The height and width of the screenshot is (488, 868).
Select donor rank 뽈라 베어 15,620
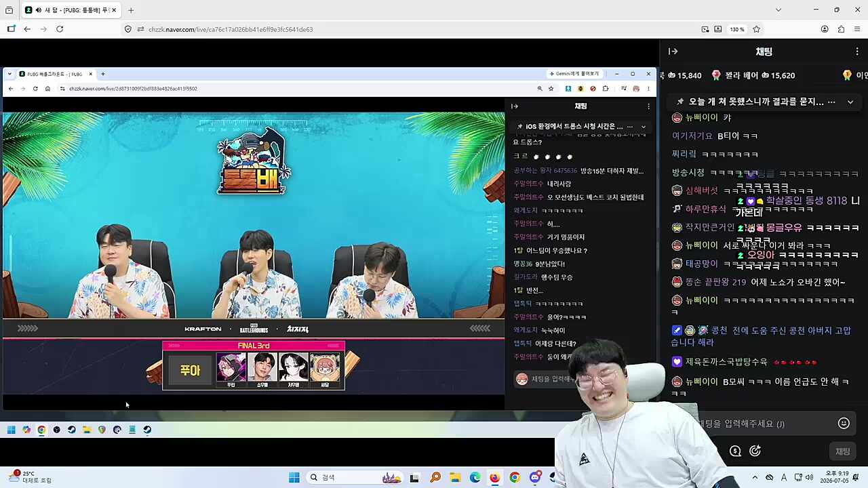(753, 75)
